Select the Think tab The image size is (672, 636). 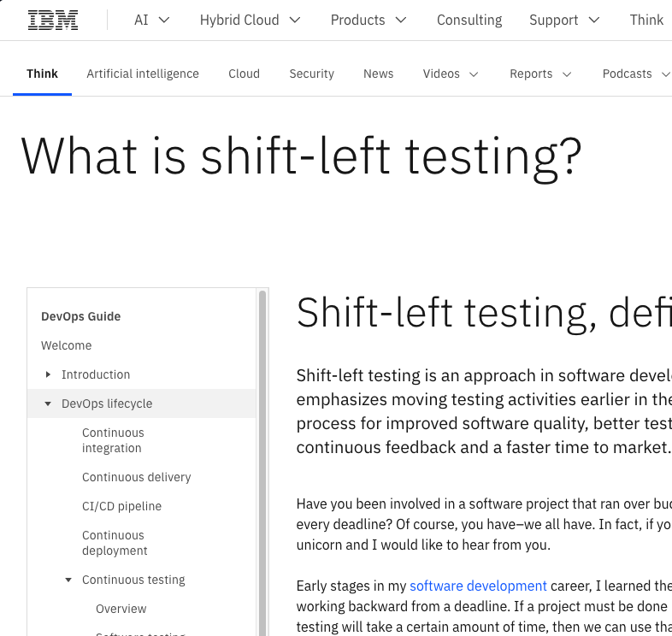click(42, 74)
